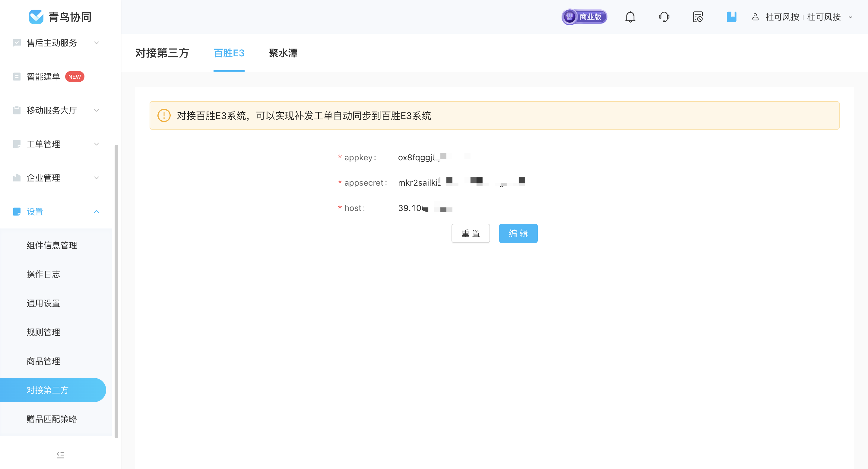Click the 移动服务大厅 clipboard icon
The width and height of the screenshot is (868, 469).
coord(17,110)
